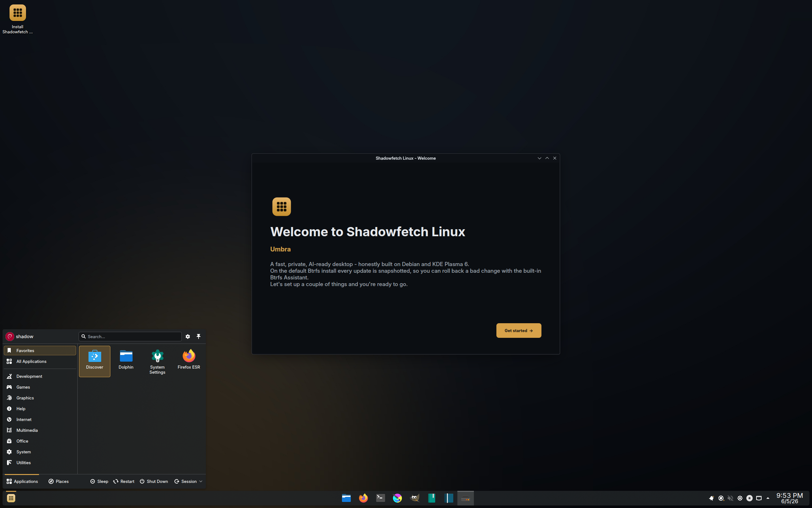Open System Settings from the launcher
The height and width of the screenshot is (508, 812).
click(x=157, y=361)
